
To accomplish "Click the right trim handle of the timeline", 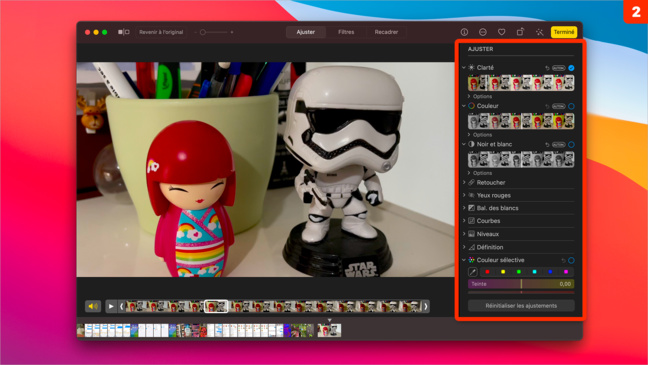I will tap(426, 306).
